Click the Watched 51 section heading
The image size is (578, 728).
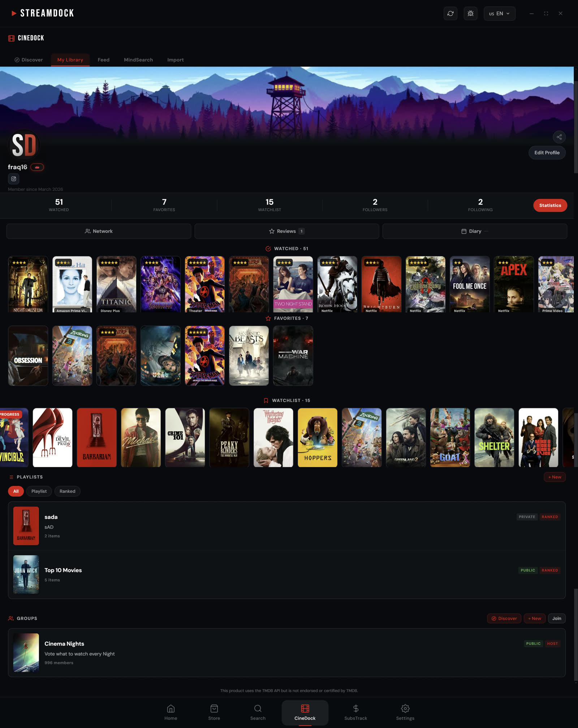pyautogui.click(x=287, y=249)
